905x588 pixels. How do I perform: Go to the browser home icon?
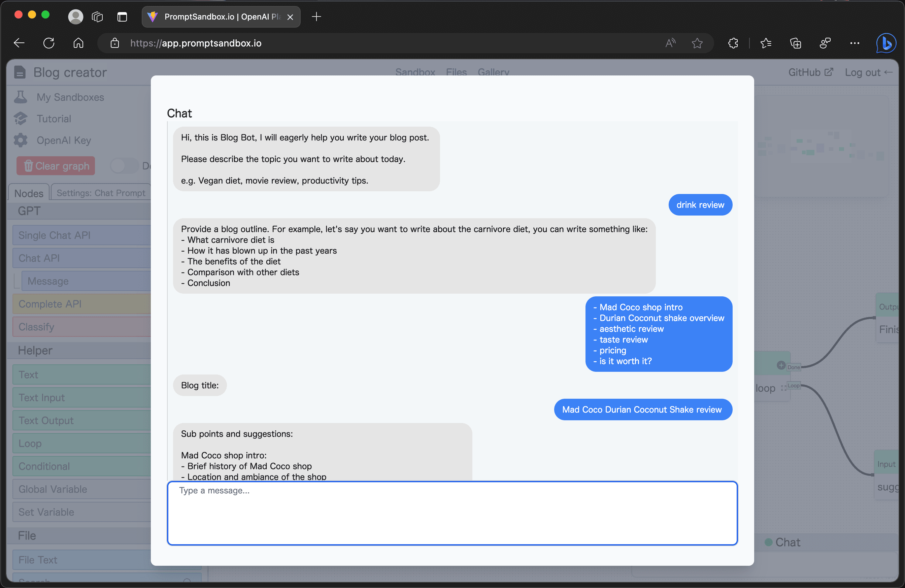tap(78, 43)
